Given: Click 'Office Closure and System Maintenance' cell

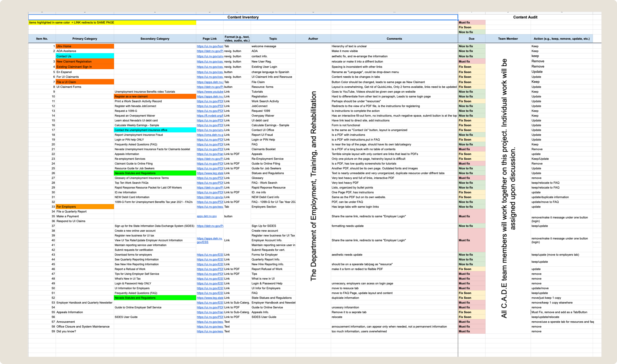Looking at the screenshot, I should point(85,326).
